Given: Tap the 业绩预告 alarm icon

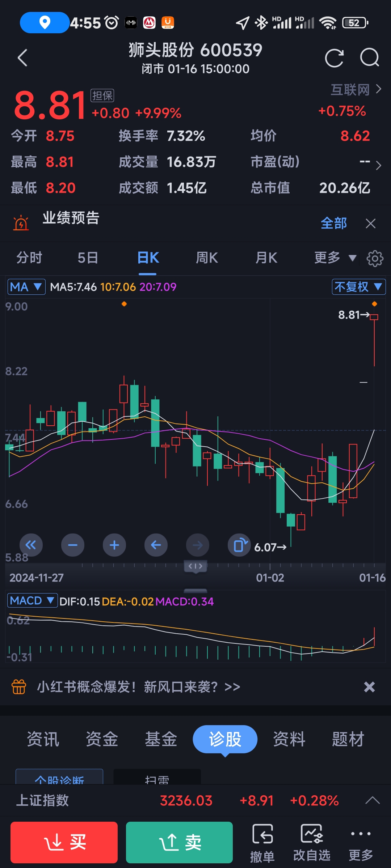Looking at the screenshot, I should pos(21,223).
